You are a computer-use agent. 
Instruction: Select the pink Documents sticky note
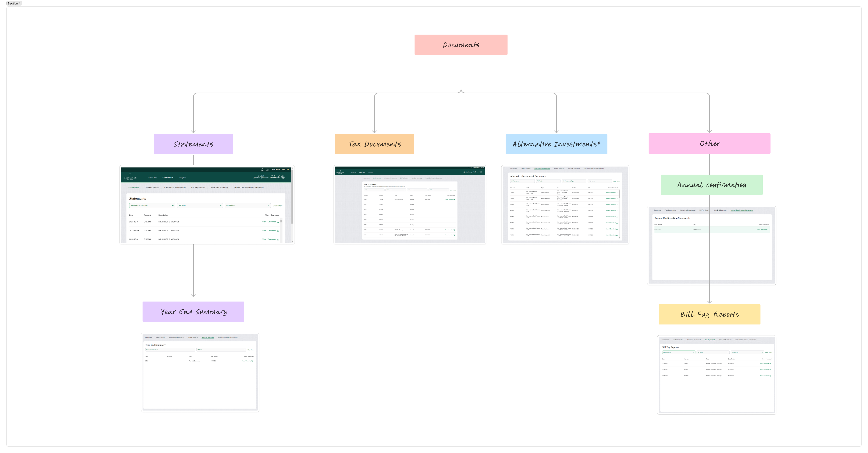click(461, 45)
